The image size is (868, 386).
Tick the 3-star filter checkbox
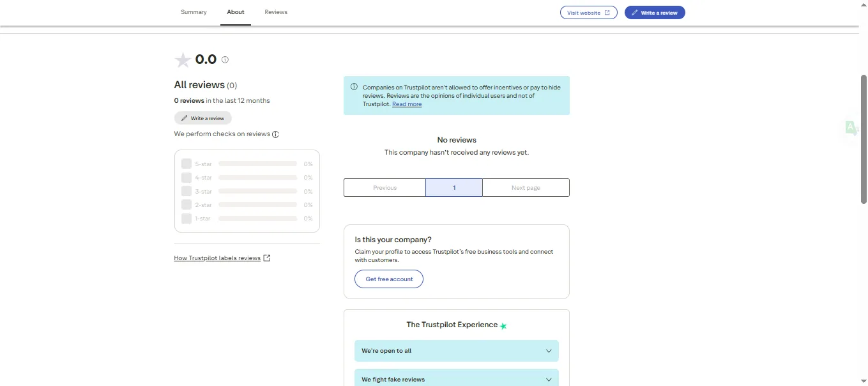tap(187, 191)
